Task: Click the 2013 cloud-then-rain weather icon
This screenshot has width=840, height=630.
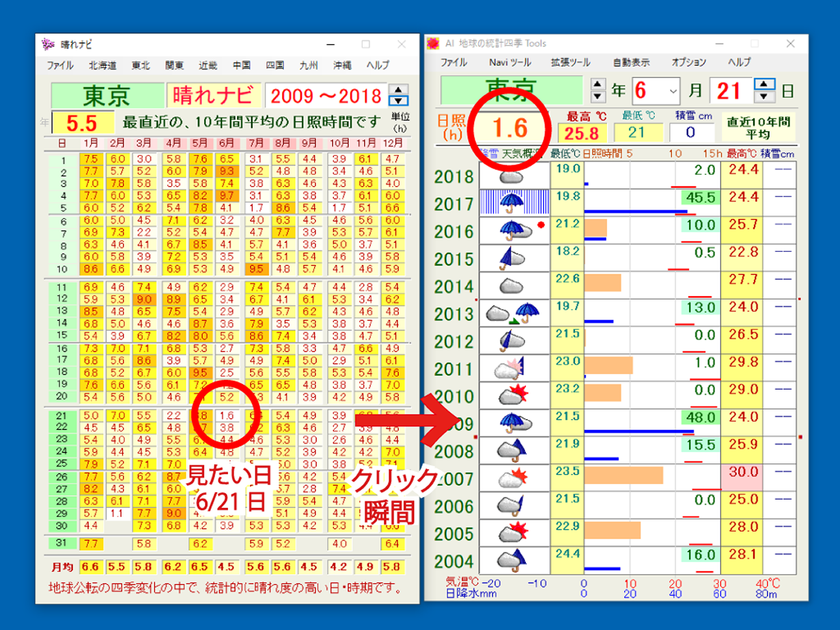Action: pyautogui.click(x=514, y=313)
